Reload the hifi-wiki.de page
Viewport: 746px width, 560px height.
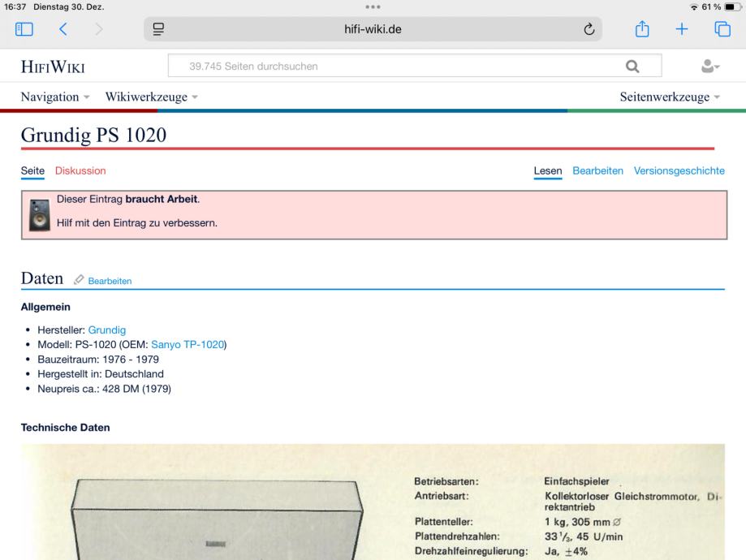(x=589, y=29)
